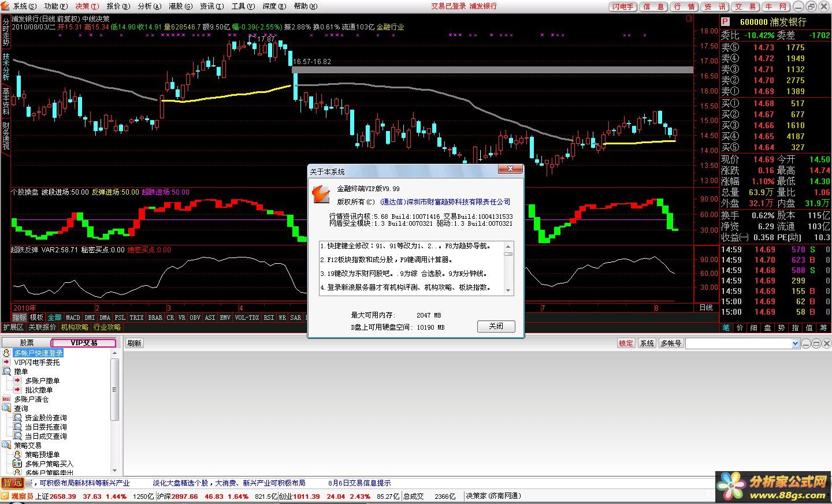Click the 交易 toolbar button

745,6
